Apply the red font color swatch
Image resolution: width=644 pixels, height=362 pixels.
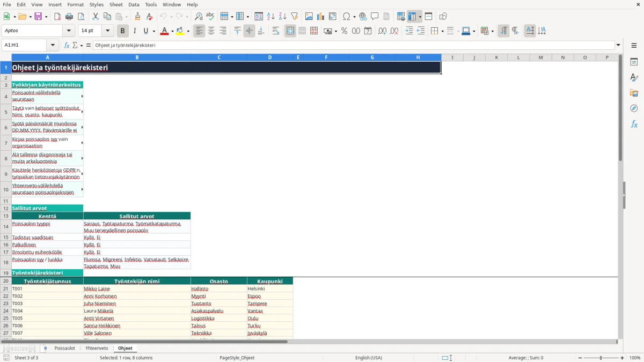pos(164,31)
